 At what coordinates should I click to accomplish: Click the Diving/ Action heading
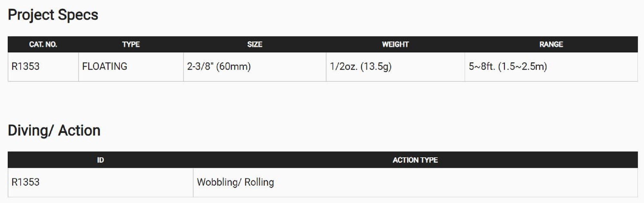(x=54, y=131)
